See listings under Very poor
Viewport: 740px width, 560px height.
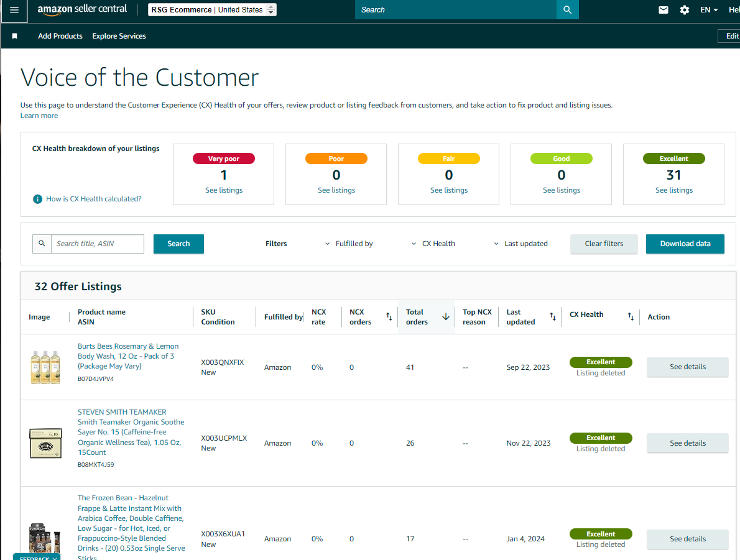224,190
